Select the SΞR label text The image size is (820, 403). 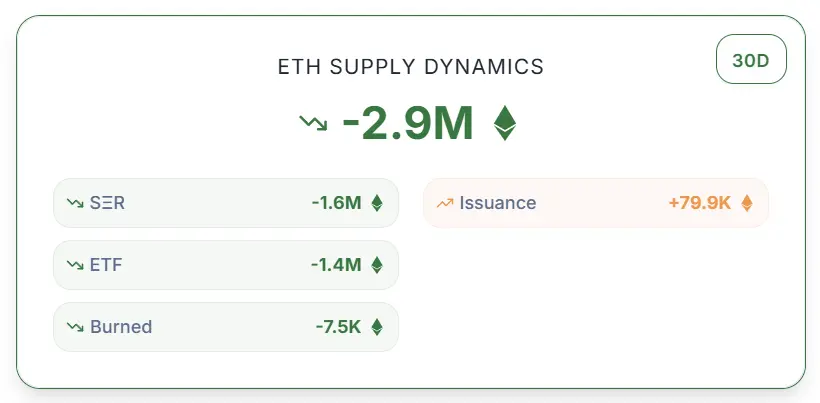[107, 203]
